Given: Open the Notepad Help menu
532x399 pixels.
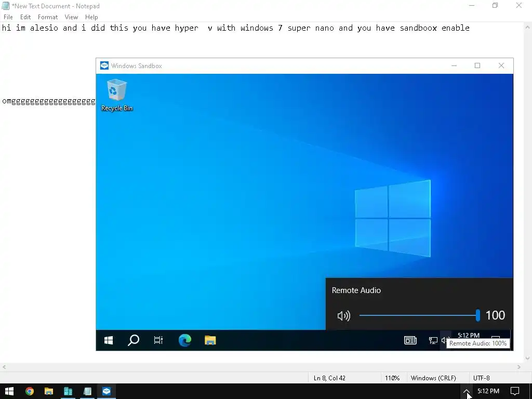Looking at the screenshot, I should coord(91,17).
